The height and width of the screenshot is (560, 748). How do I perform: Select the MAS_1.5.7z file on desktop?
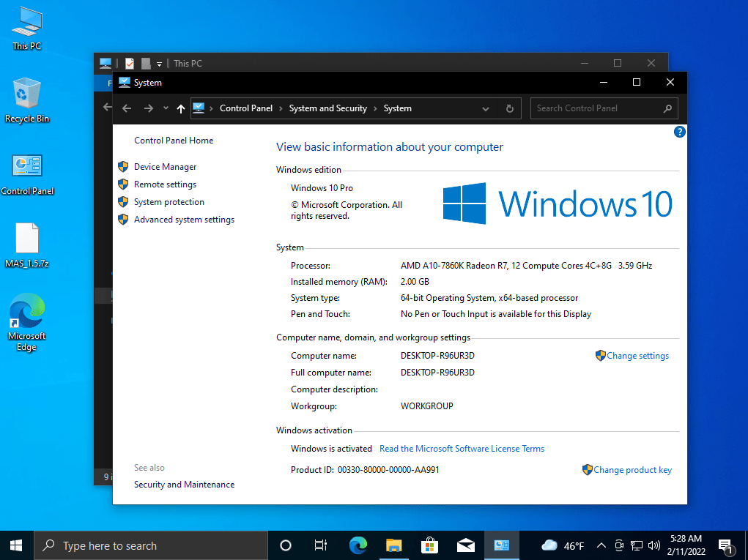coord(27,245)
